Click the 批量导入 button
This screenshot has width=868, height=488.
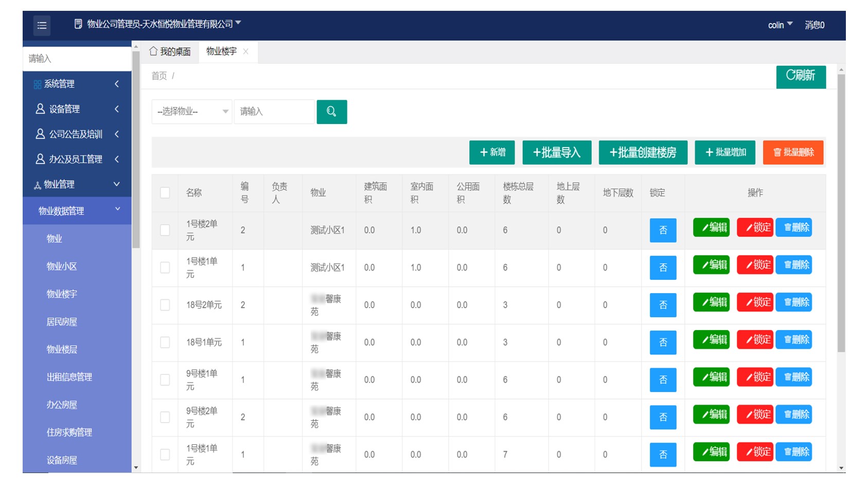tap(556, 152)
